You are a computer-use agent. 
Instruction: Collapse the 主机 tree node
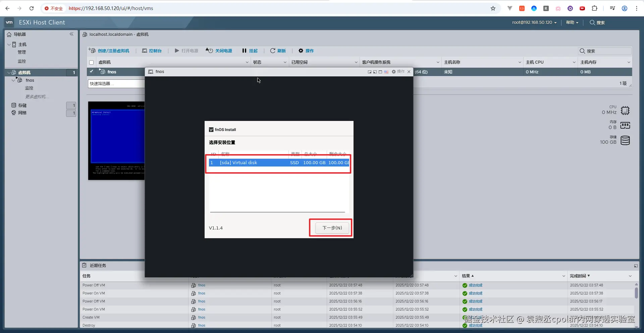[9, 44]
